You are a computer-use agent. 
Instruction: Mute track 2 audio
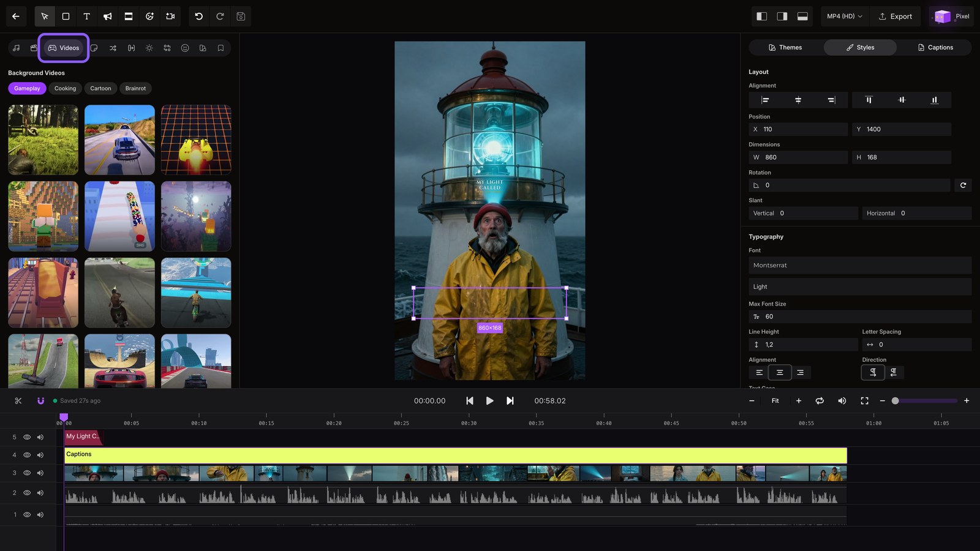[x=40, y=493]
